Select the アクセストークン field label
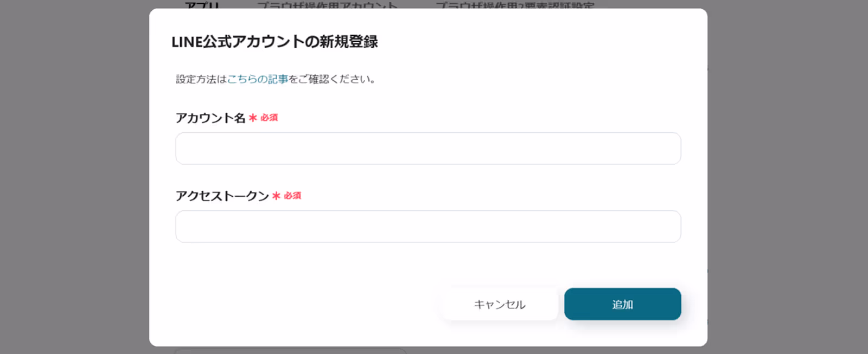This screenshot has width=868, height=354. 222,196
